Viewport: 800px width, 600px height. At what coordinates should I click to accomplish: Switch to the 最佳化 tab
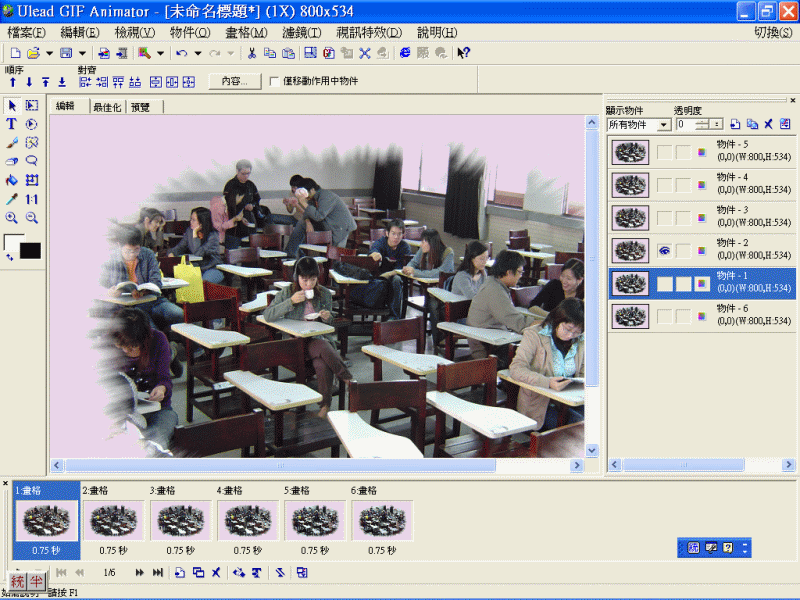click(106, 107)
